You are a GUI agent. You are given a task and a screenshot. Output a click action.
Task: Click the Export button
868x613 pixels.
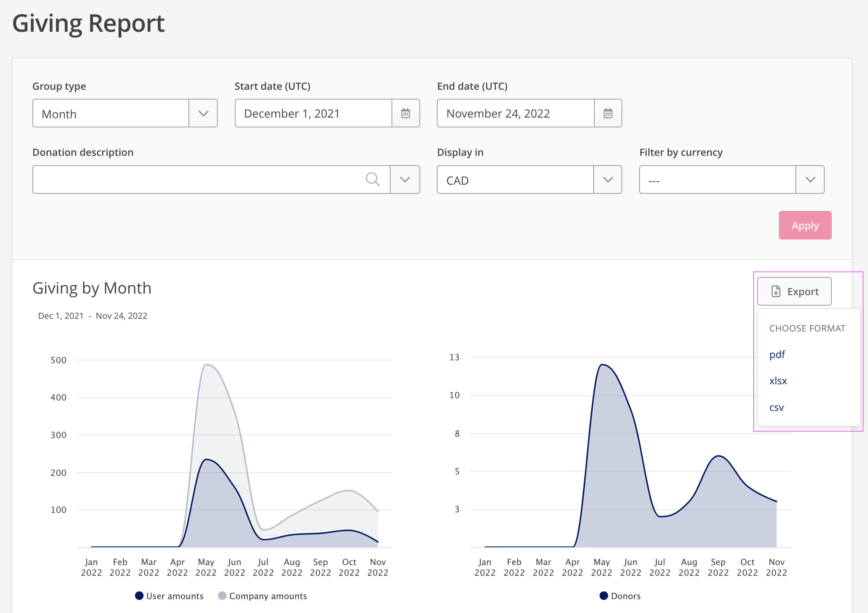(x=794, y=292)
